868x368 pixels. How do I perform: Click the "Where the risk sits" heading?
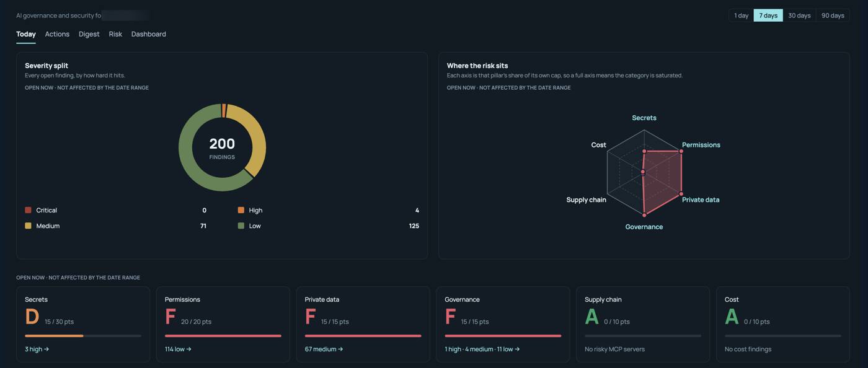coord(477,66)
